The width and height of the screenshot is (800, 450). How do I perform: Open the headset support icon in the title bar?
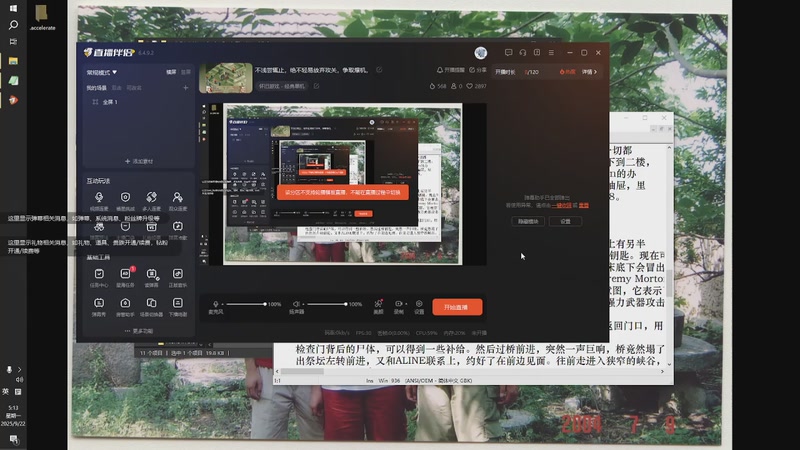pyautogui.click(x=522, y=53)
